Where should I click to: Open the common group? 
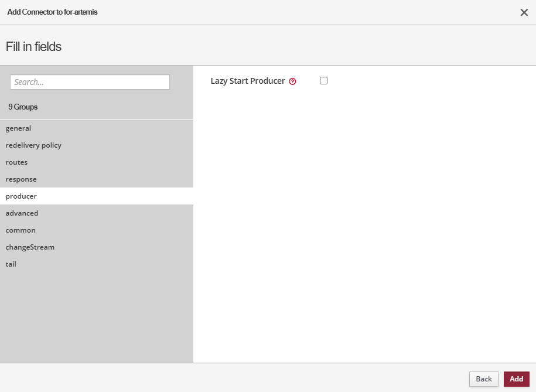(21, 230)
